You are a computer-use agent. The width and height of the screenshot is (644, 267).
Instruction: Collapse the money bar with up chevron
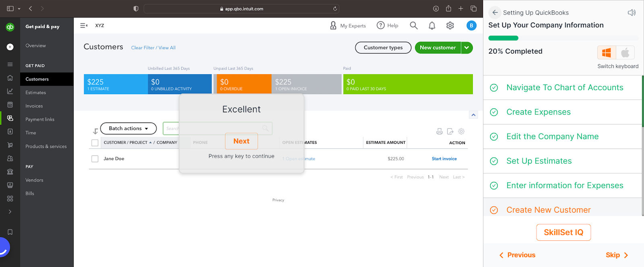(x=474, y=115)
